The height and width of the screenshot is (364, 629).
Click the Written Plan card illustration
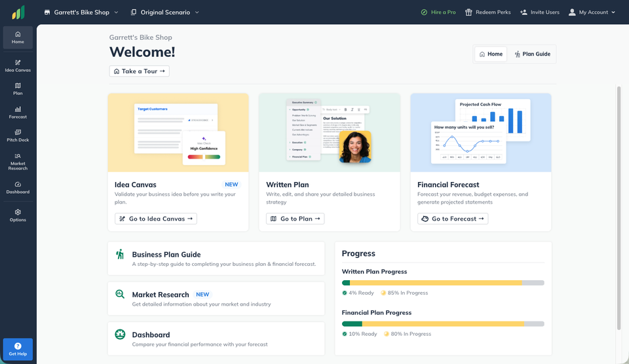330,133
